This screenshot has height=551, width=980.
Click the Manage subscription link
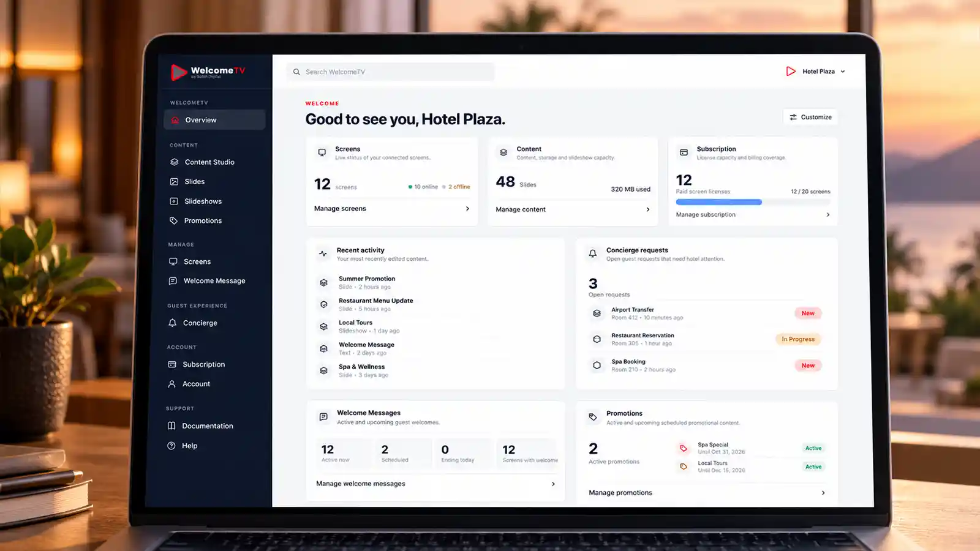pos(706,215)
